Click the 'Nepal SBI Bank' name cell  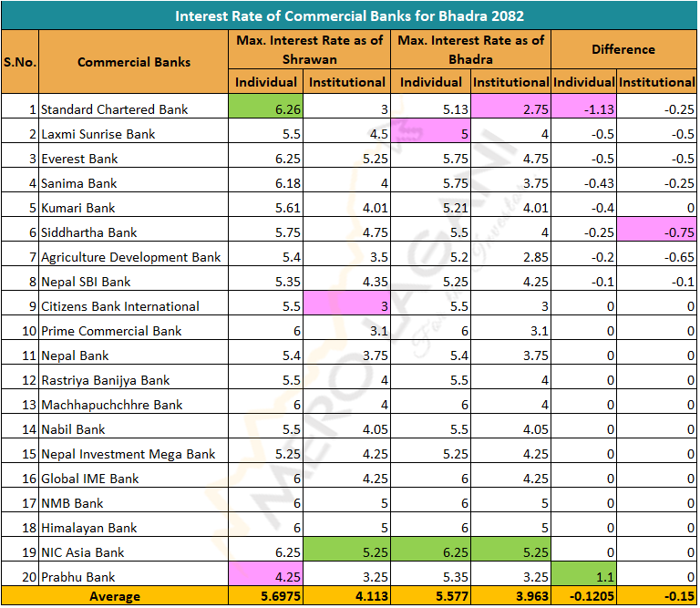coord(133,278)
